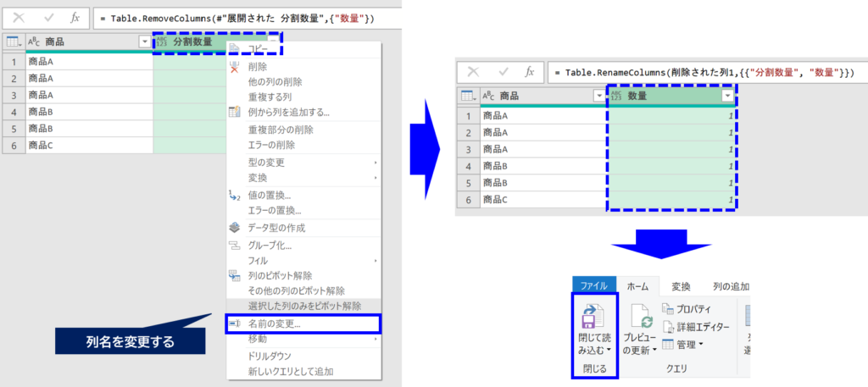Open the 商品 filter dropdown in the 分割数量 table
Viewport: 868px width, 387px height.
[x=144, y=41]
